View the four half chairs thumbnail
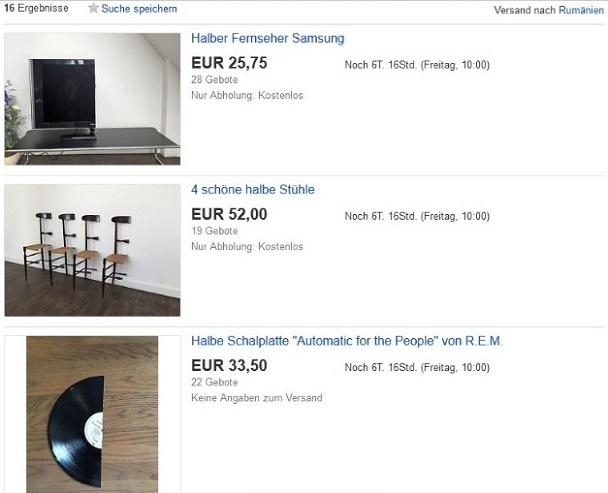Viewport: 608px width, 493px height. (92, 250)
